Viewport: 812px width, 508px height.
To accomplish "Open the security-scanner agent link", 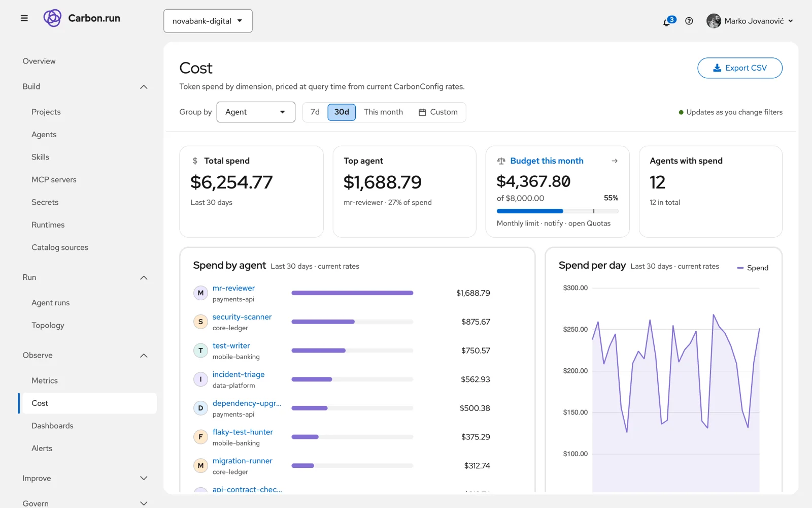I will tap(242, 317).
